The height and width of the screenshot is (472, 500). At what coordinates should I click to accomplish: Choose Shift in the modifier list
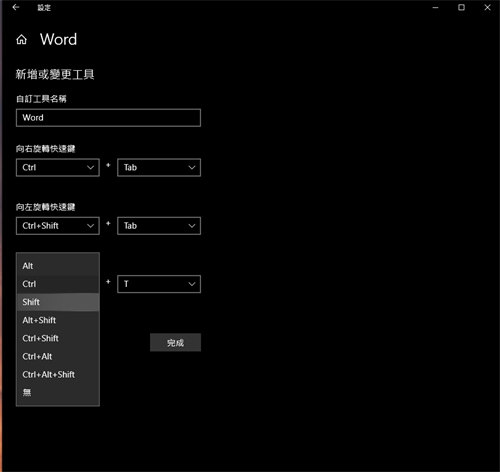pyautogui.click(x=58, y=302)
